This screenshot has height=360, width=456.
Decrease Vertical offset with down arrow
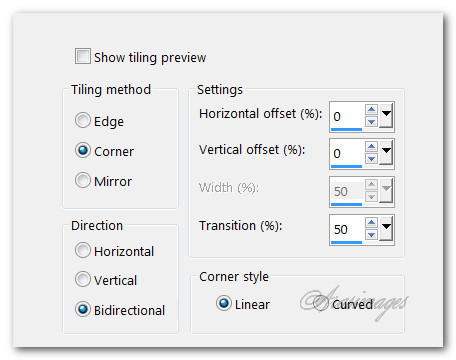point(371,158)
